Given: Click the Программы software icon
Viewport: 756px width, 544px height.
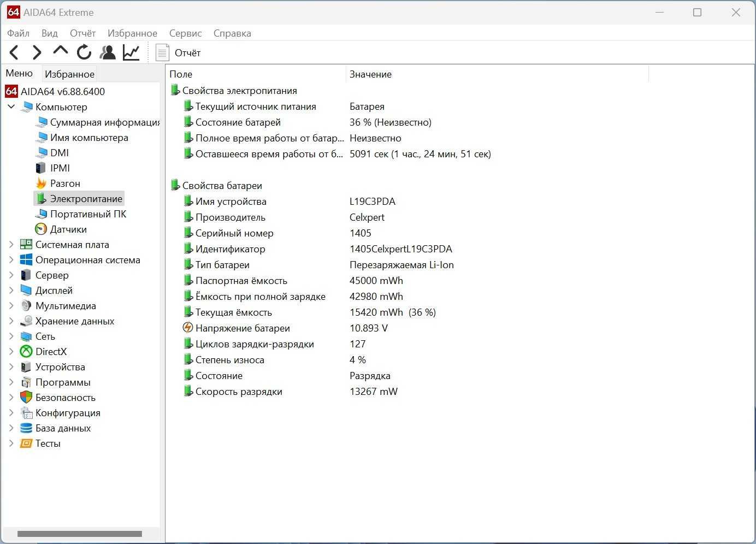Looking at the screenshot, I should point(26,382).
